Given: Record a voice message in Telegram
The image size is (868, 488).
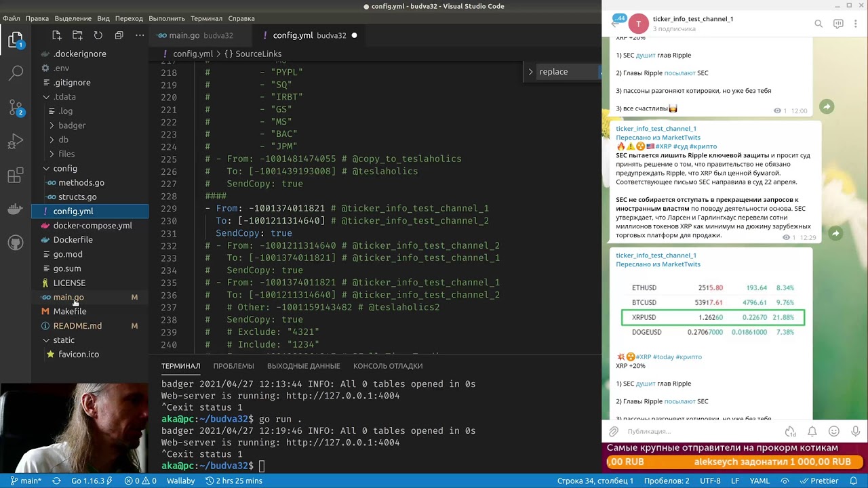Looking at the screenshot, I should coord(856,431).
